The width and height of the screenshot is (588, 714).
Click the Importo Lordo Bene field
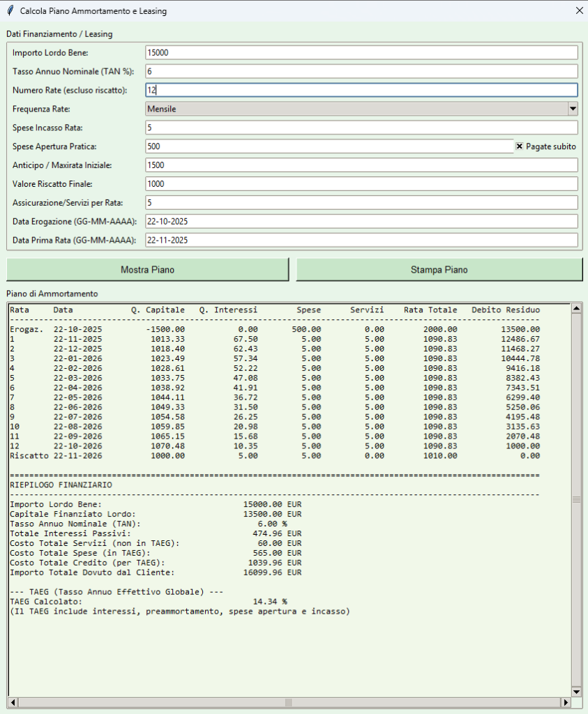click(x=361, y=52)
